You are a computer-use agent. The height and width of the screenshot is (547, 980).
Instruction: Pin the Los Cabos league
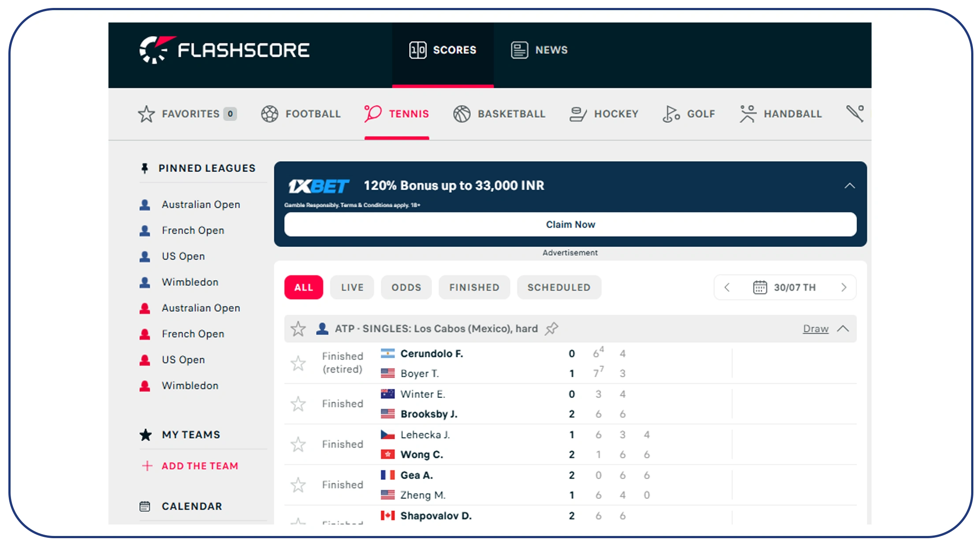click(551, 329)
